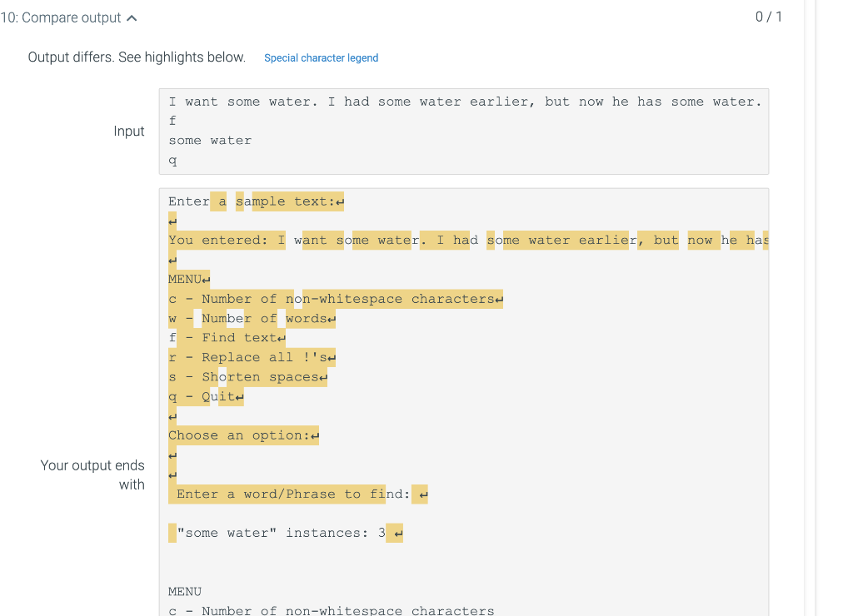Click the 'q - Quit' highlighted line
The height and width of the screenshot is (616, 853).
click(x=203, y=396)
